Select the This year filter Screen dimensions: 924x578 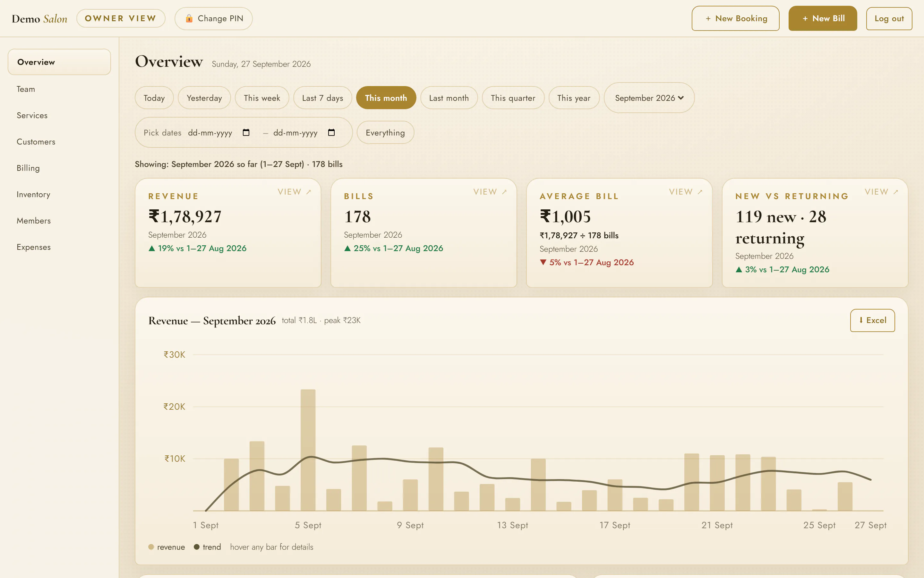coord(574,98)
